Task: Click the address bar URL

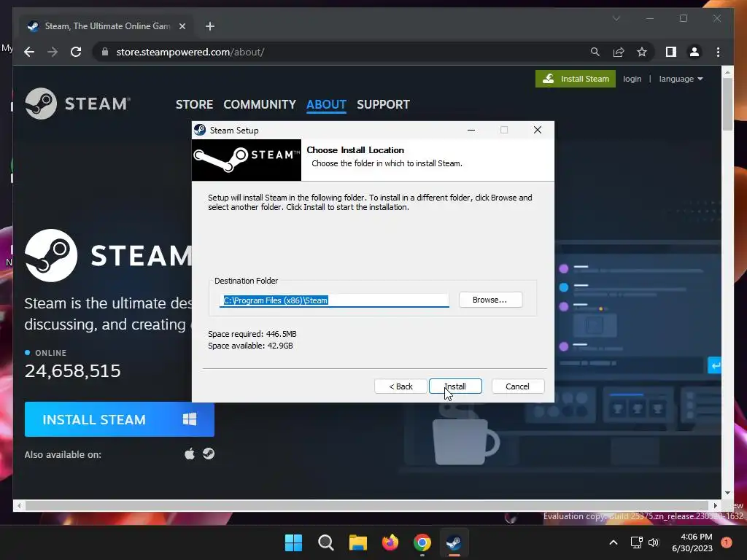Action: (x=190, y=52)
